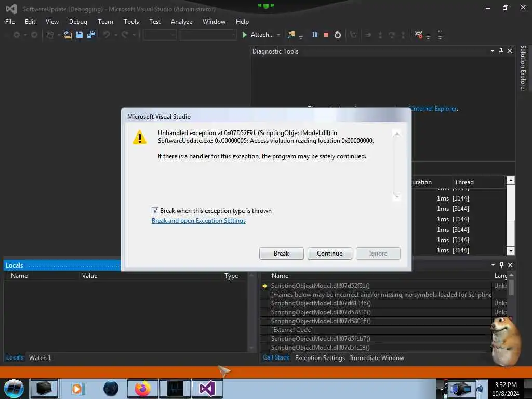
Task: Click the green Start debugging arrow
Action: tap(244, 35)
